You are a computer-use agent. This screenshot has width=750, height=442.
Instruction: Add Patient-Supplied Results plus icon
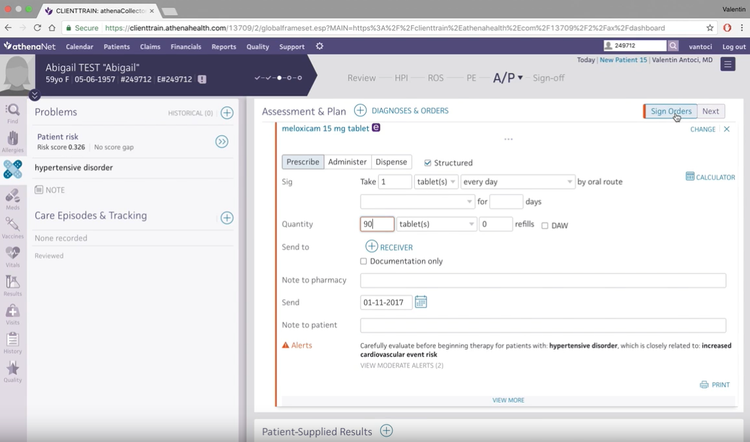[386, 431]
